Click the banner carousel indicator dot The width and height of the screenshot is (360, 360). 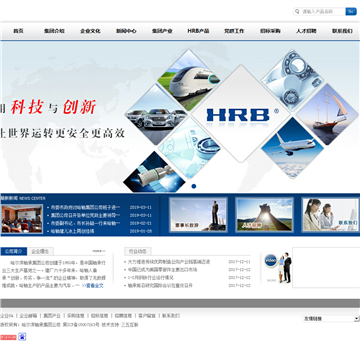click(x=194, y=186)
